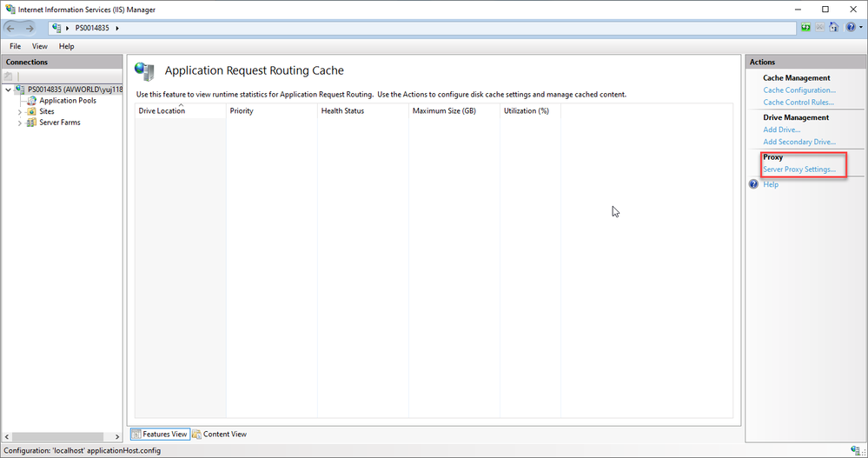Open the dropdown arrow beside the toolbar help icon
This screenshot has width=868, height=458.
(x=861, y=27)
